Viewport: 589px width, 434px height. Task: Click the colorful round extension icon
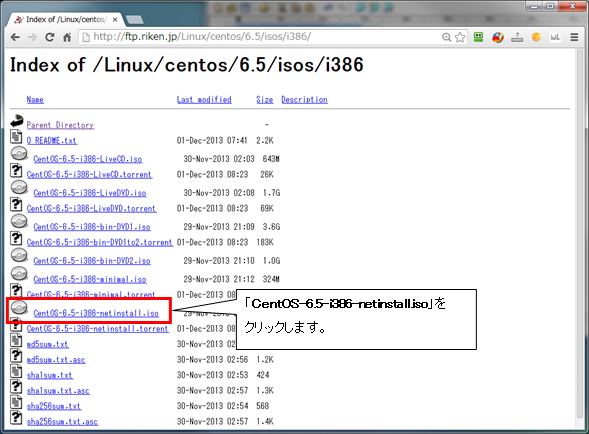pyautogui.click(x=498, y=37)
